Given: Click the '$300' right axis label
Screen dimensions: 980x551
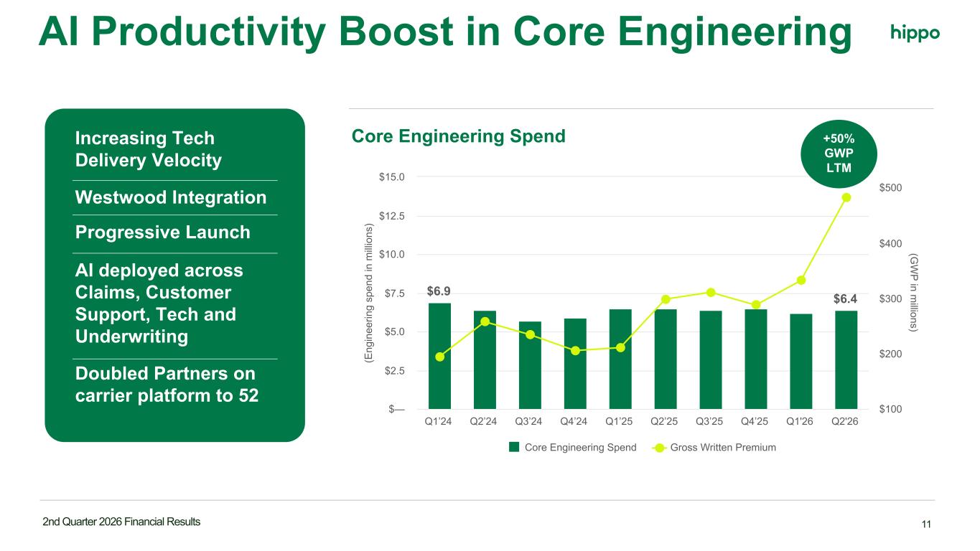Looking at the screenshot, I should [891, 298].
